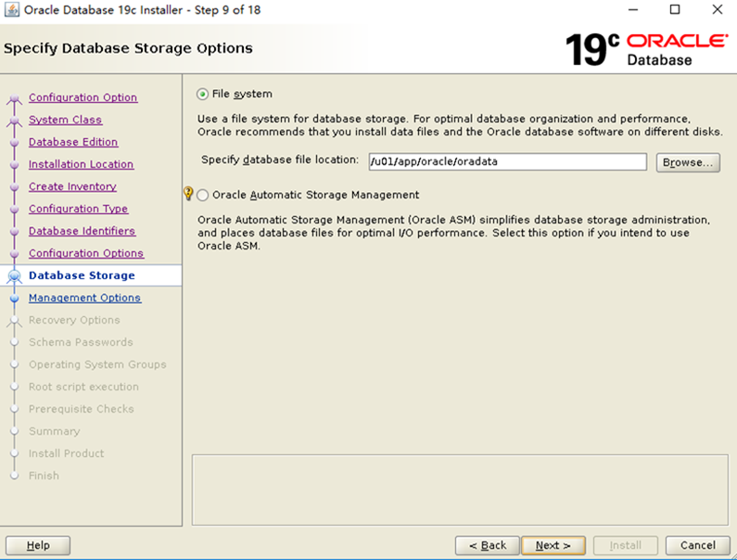Screen dimensions: 737x560
Task: Close the Oracle installer window
Action: coord(717,9)
